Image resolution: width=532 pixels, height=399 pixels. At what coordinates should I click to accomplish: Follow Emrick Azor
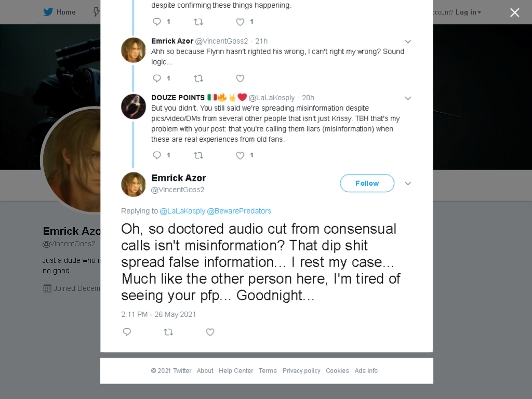point(367,183)
